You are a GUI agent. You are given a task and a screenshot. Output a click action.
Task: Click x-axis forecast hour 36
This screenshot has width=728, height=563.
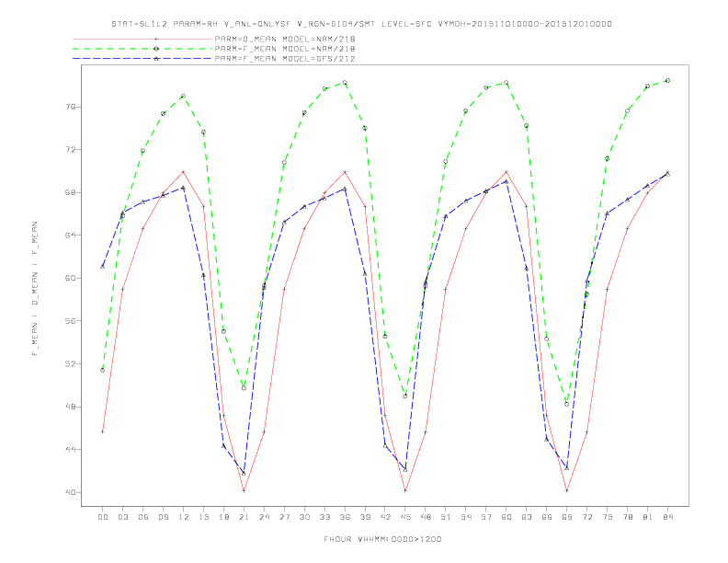(x=345, y=517)
